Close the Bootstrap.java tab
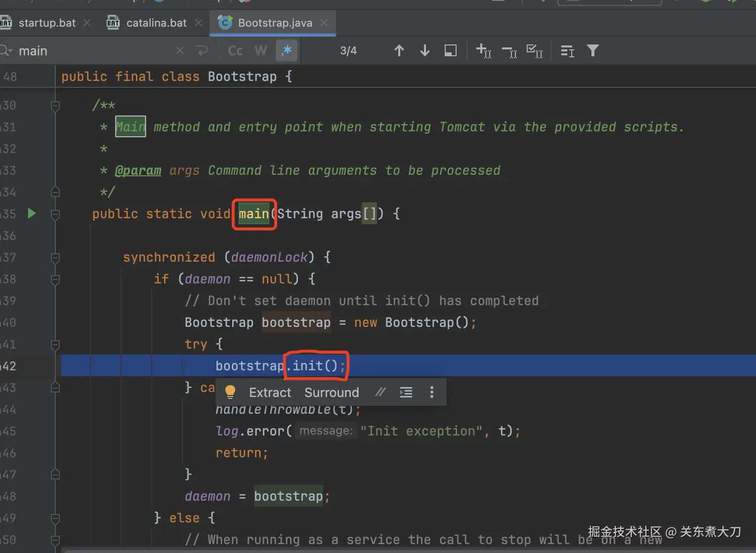 (324, 23)
